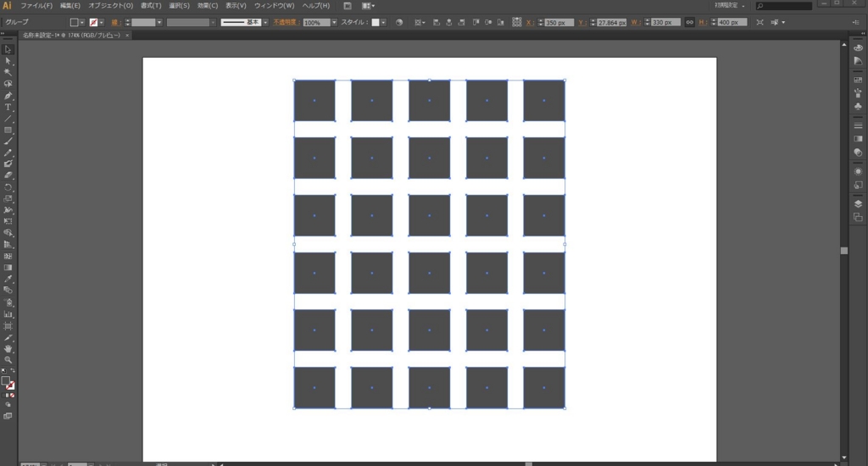Change screen mode at toolbar bottom
This screenshot has height=466, width=868.
[8, 416]
